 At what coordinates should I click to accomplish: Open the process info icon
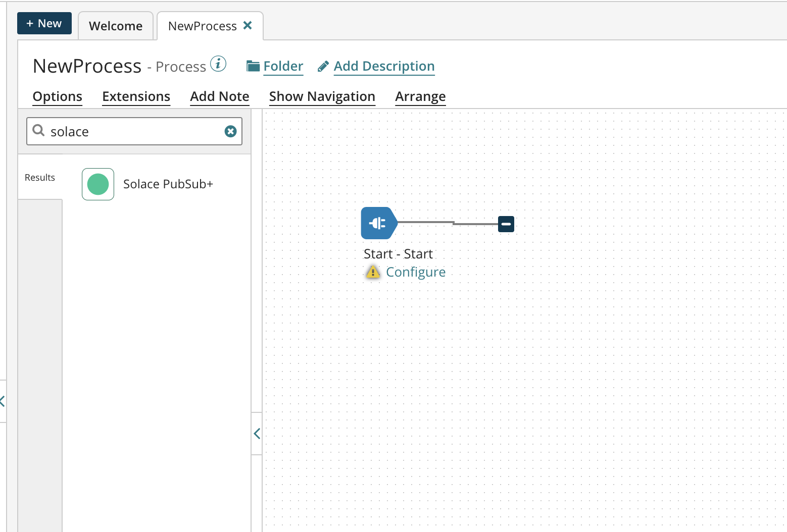pyautogui.click(x=218, y=64)
